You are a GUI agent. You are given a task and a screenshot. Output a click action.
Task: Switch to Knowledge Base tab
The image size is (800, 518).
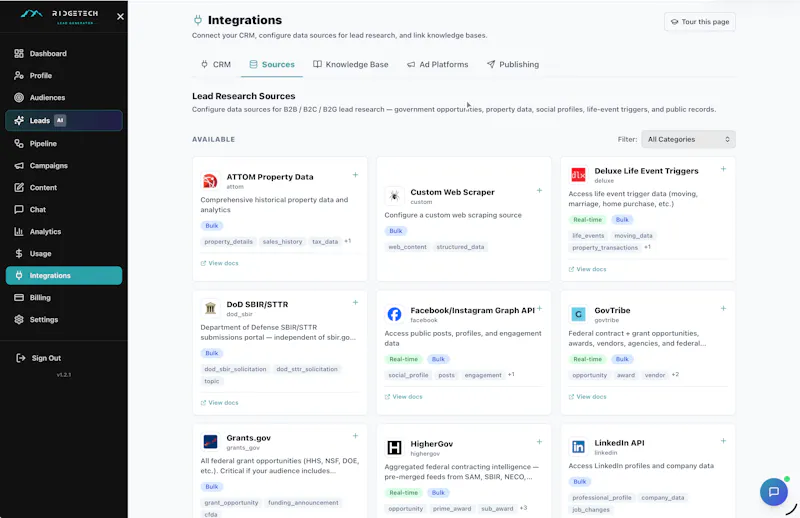coord(351,64)
